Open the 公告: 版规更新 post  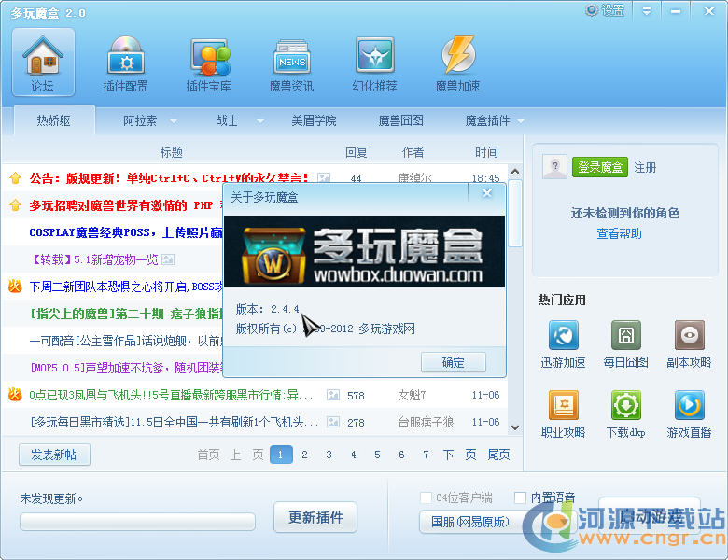[169, 178]
